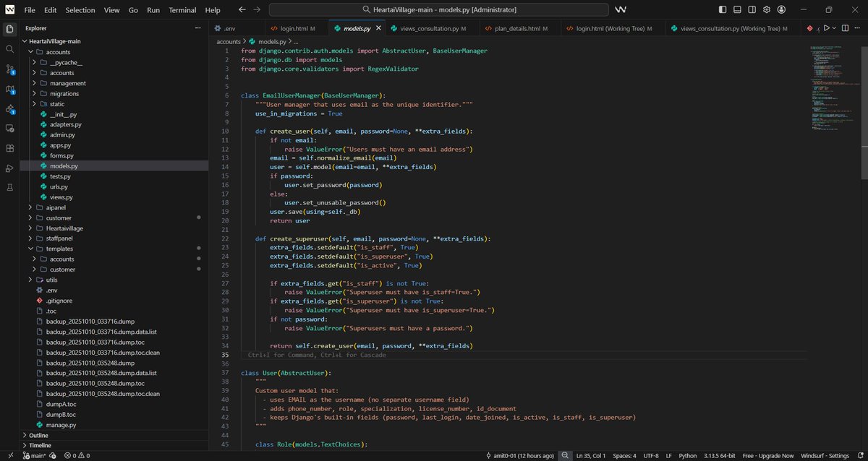Open Remote Explorer icon in activity bar
The image size is (868, 461).
9,128
